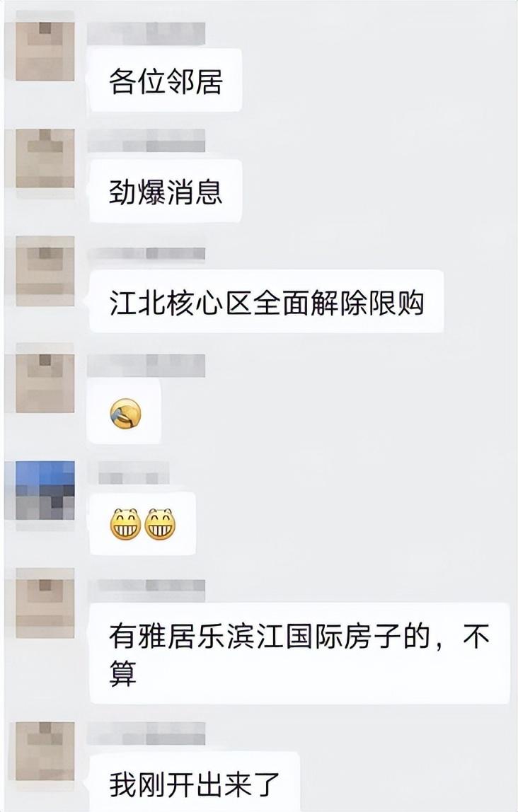Click the second grinning emoji in the bubble
This screenshot has height=812, width=518.
[x=160, y=525]
